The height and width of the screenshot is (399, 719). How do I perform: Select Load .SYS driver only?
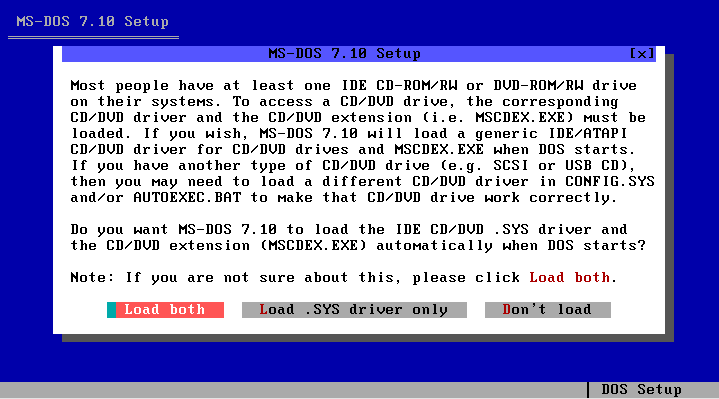(x=354, y=310)
